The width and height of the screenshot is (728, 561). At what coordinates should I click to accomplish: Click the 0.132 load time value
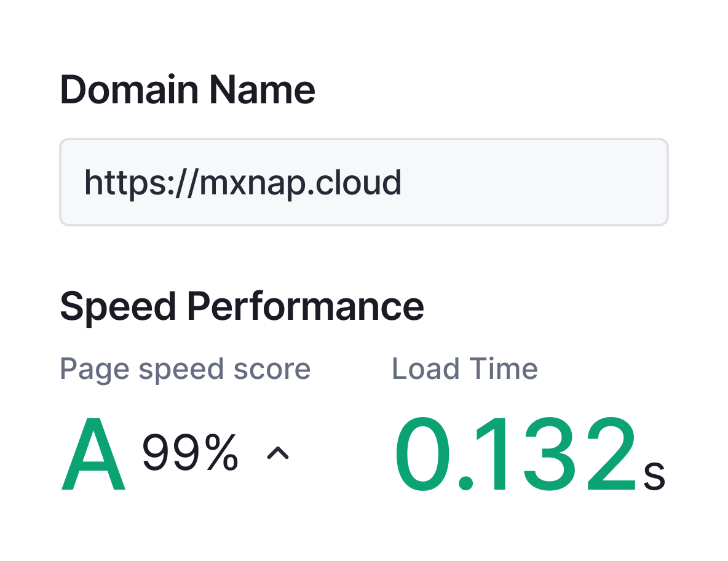click(515, 455)
